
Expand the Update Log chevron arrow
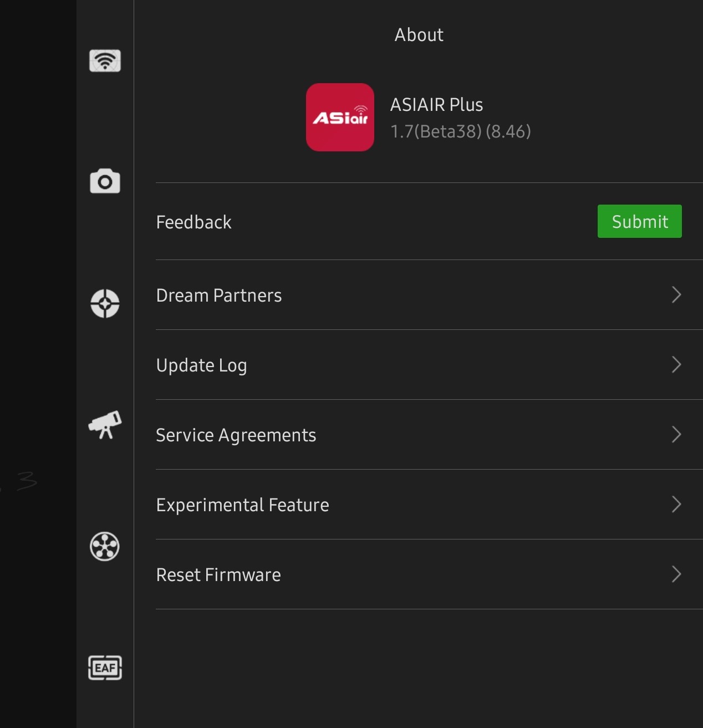(676, 364)
